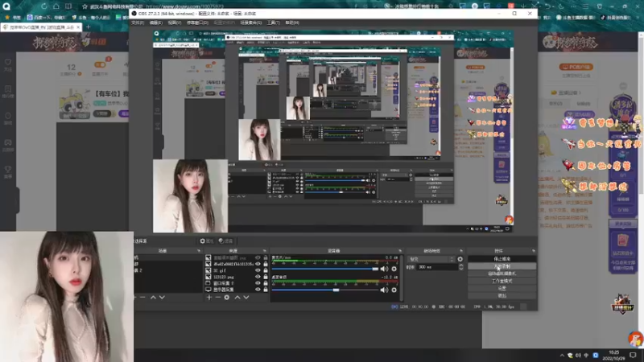
Task: Move selected scene down in the scenes list
Action: pos(162,297)
